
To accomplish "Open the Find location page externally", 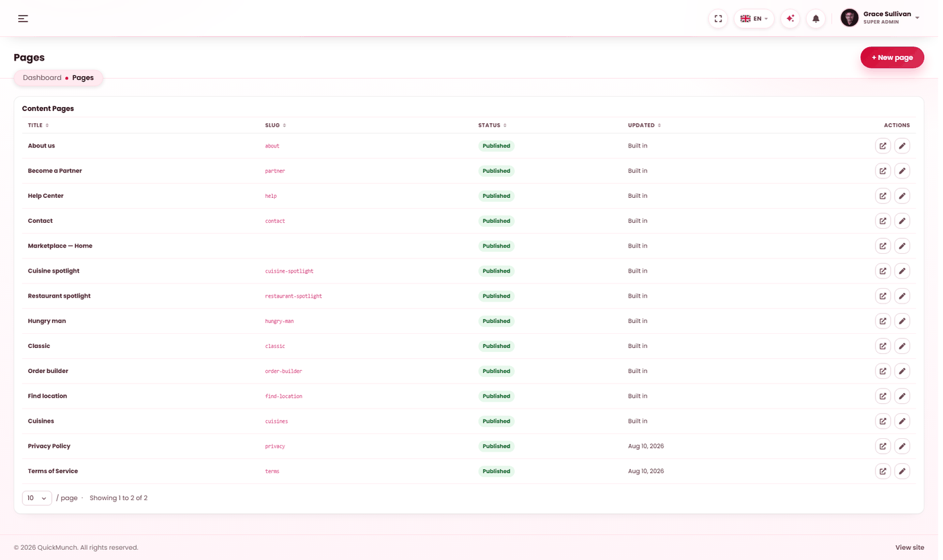I will (x=882, y=396).
